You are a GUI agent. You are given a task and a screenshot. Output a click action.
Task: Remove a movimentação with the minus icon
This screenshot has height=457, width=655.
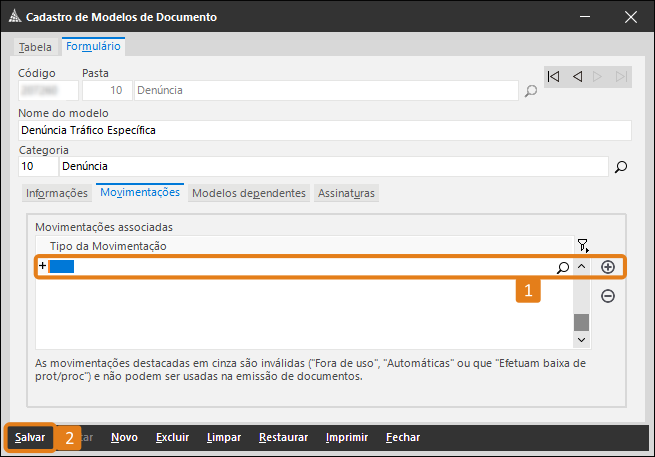click(607, 296)
